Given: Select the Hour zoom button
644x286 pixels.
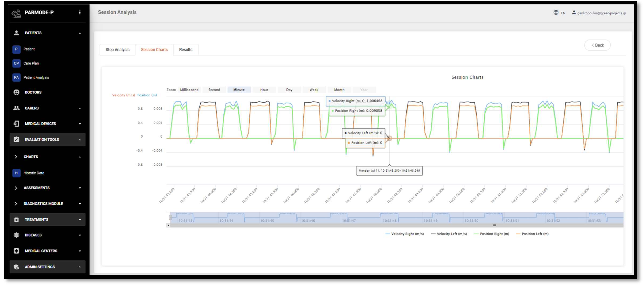Looking at the screenshot, I should point(264,90).
